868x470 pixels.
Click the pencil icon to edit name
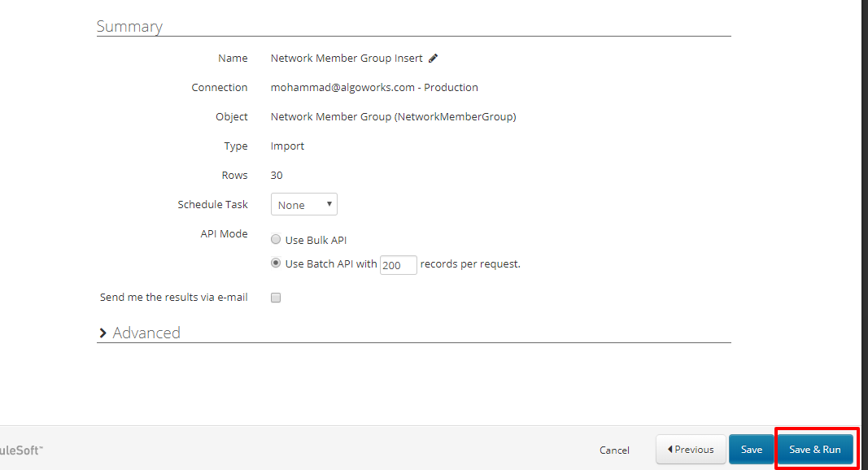point(434,58)
